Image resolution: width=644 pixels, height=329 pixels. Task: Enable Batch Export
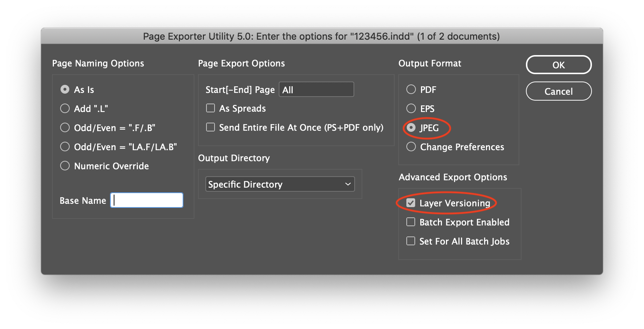(410, 222)
